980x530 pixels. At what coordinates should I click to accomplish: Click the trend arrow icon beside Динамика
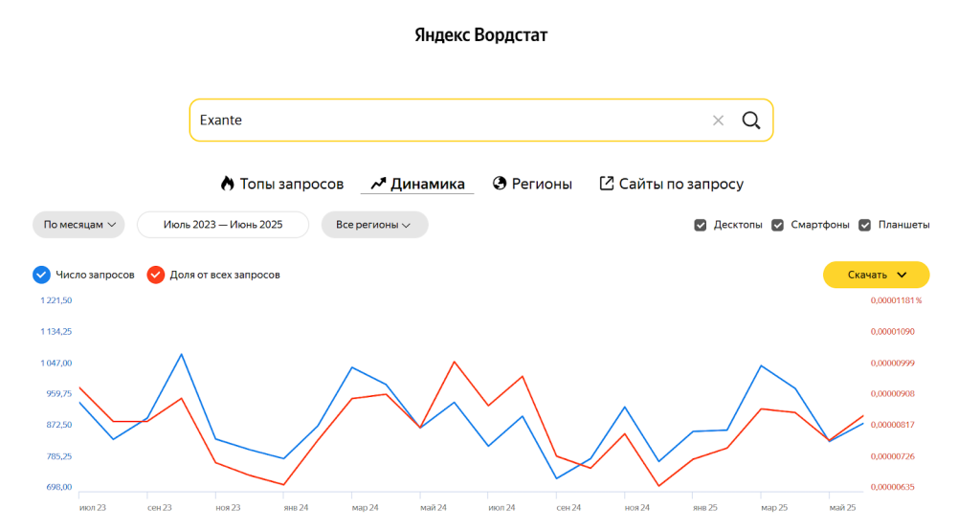pos(378,184)
